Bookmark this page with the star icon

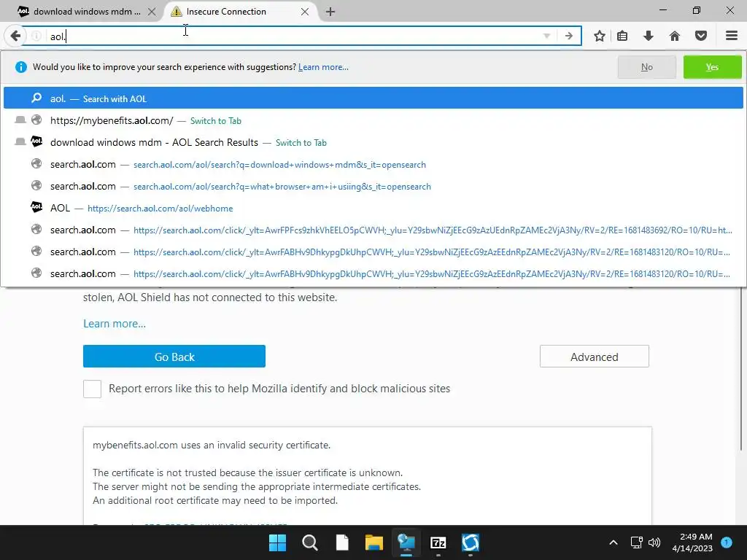coord(600,36)
